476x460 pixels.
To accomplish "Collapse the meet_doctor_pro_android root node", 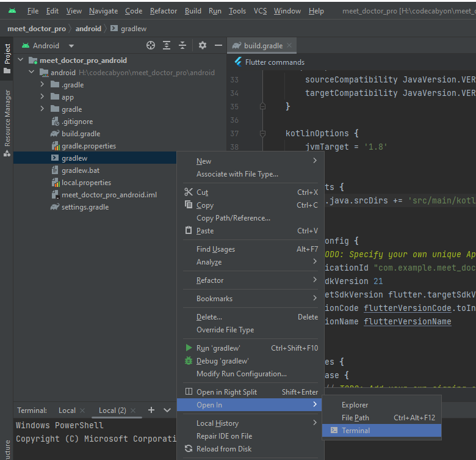I will tap(20, 59).
